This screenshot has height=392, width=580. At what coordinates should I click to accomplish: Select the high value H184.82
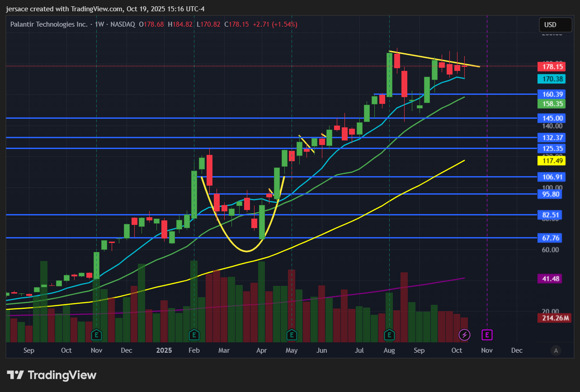coord(180,24)
